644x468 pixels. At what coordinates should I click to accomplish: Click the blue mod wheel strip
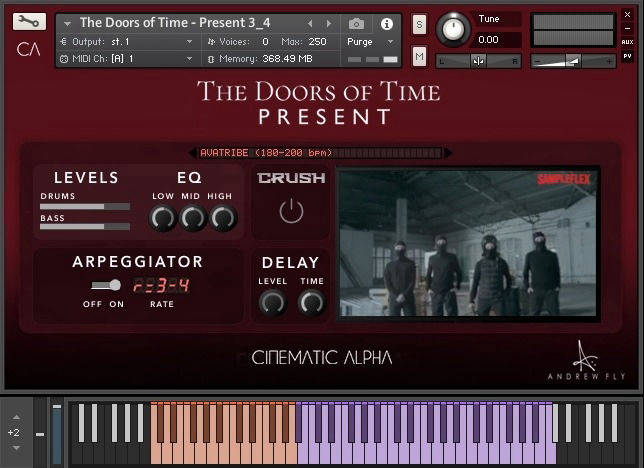pyautogui.click(x=57, y=433)
